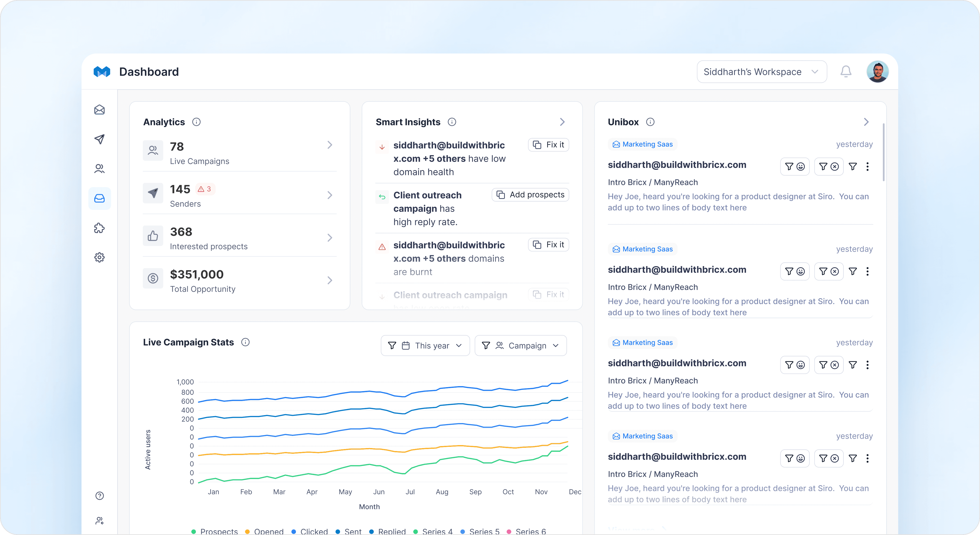The height and width of the screenshot is (535, 980).
Task: Open the puzzle piece integrations icon
Action: tap(99, 228)
